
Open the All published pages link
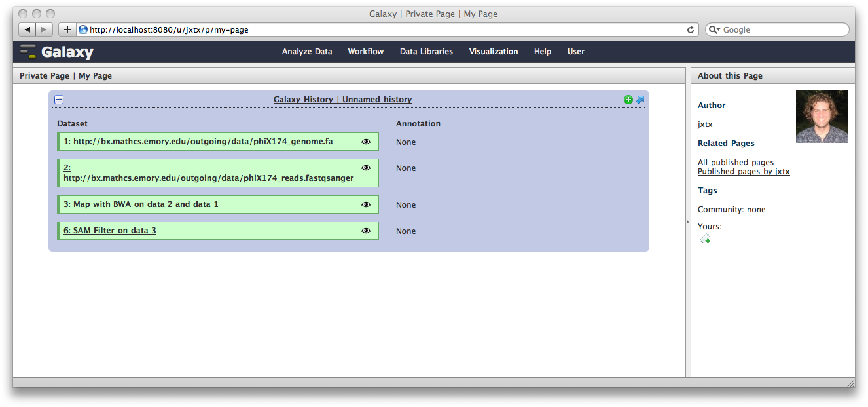[x=735, y=162]
